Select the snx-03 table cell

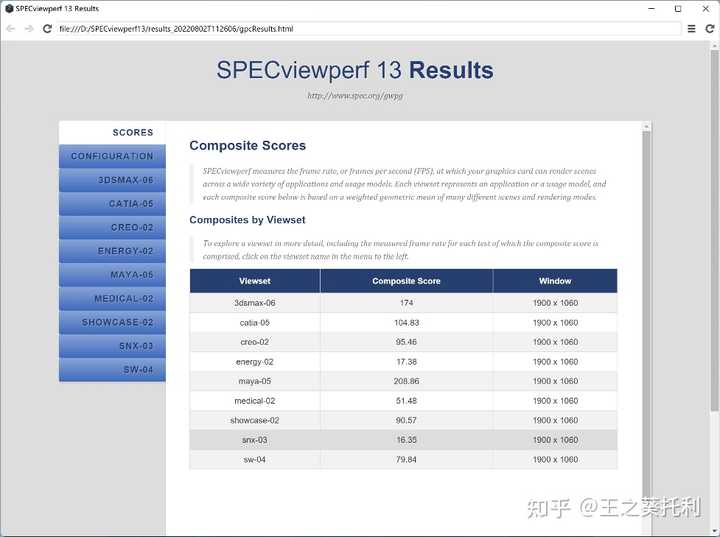click(x=255, y=440)
